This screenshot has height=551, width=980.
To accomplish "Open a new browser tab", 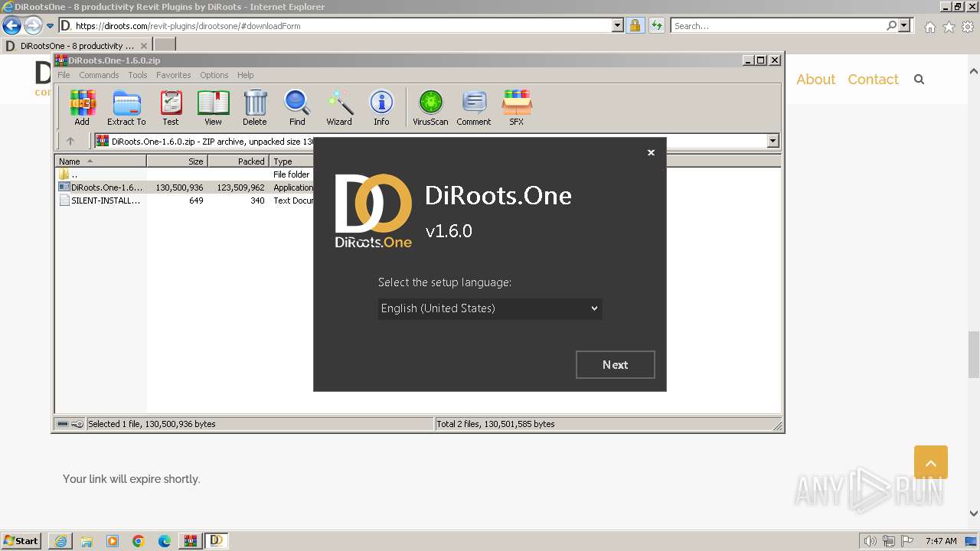I will tap(165, 46).
